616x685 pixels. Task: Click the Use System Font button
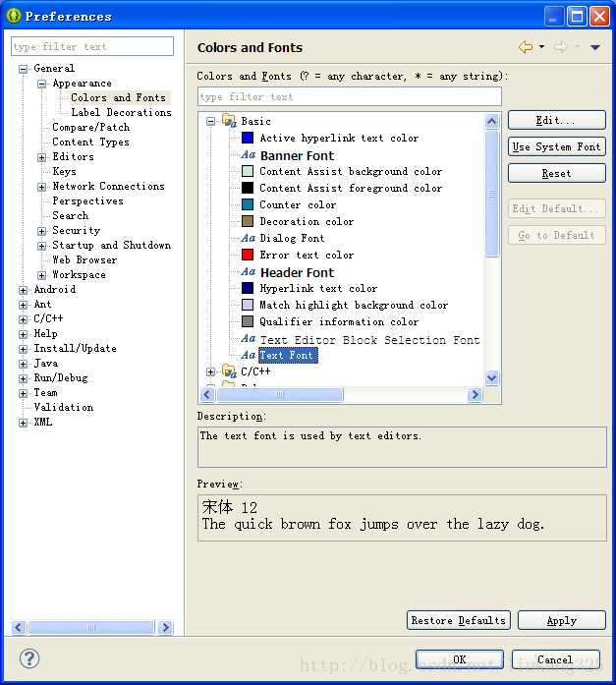[557, 146]
